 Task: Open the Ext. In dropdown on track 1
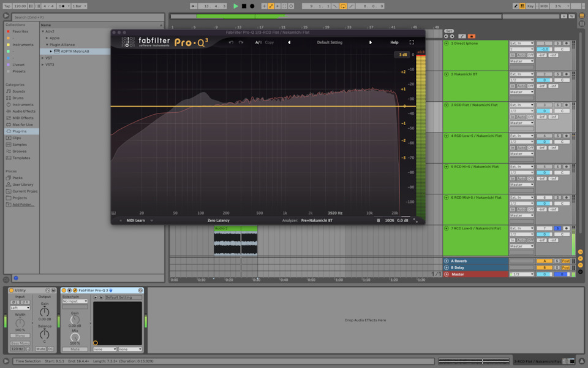(521, 43)
